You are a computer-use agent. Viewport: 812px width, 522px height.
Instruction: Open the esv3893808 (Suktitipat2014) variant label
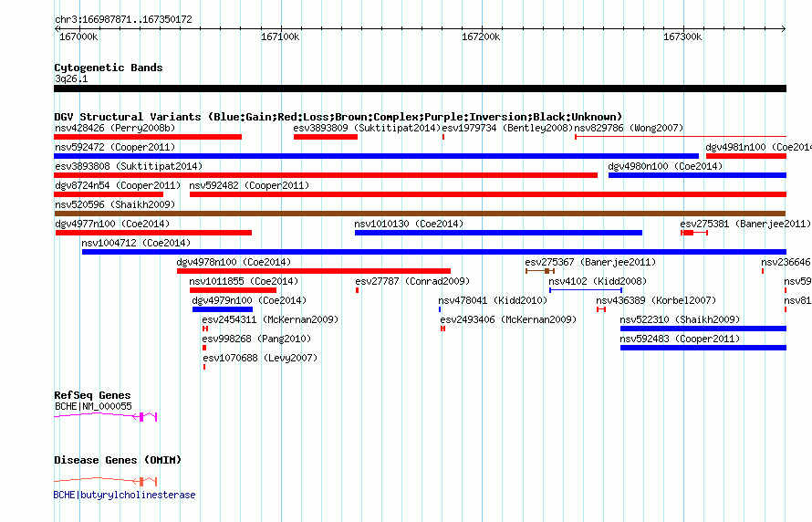pyautogui.click(x=129, y=166)
